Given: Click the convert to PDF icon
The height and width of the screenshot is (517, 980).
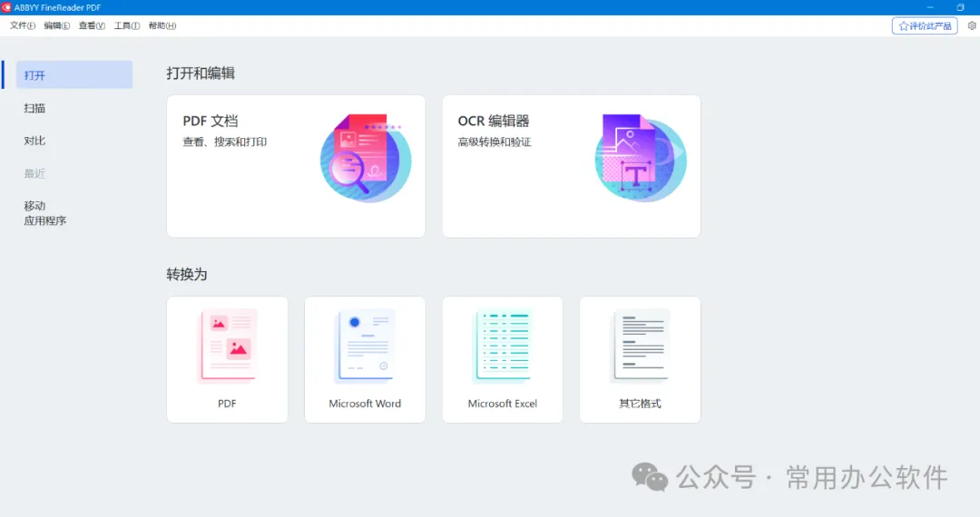Looking at the screenshot, I should pos(228,346).
